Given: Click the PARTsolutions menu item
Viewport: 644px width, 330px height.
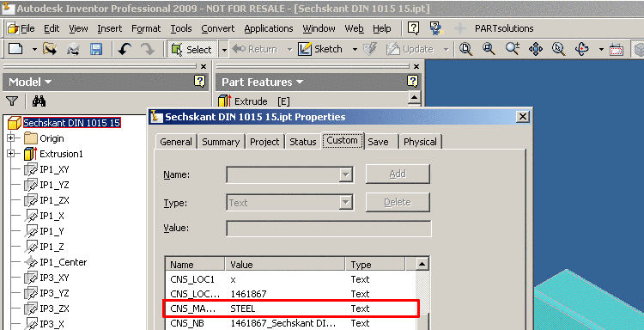Looking at the screenshot, I should point(504,28).
